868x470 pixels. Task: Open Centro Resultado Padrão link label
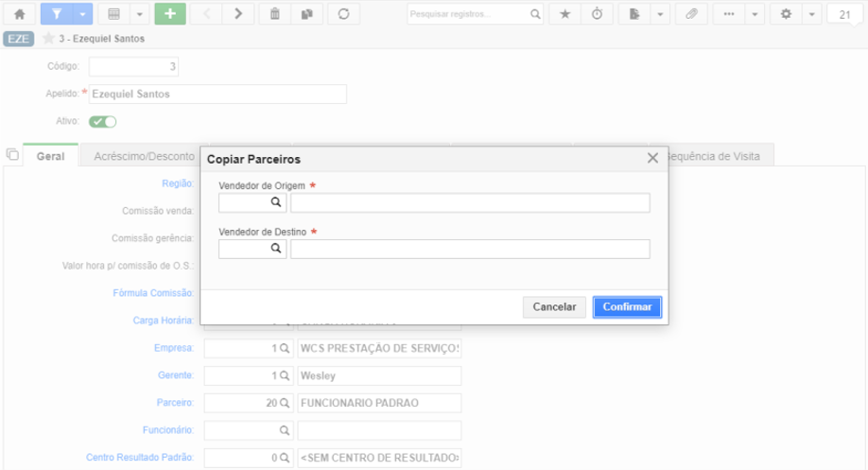(140, 458)
